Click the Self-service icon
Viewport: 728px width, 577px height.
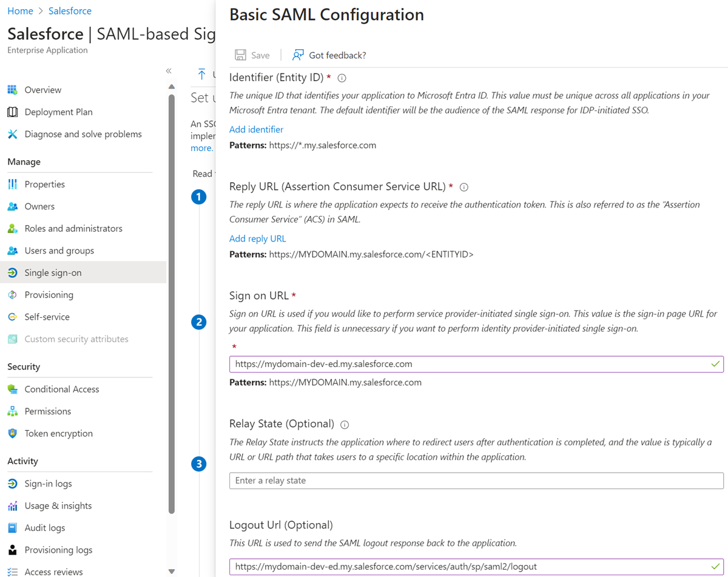click(12, 317)
